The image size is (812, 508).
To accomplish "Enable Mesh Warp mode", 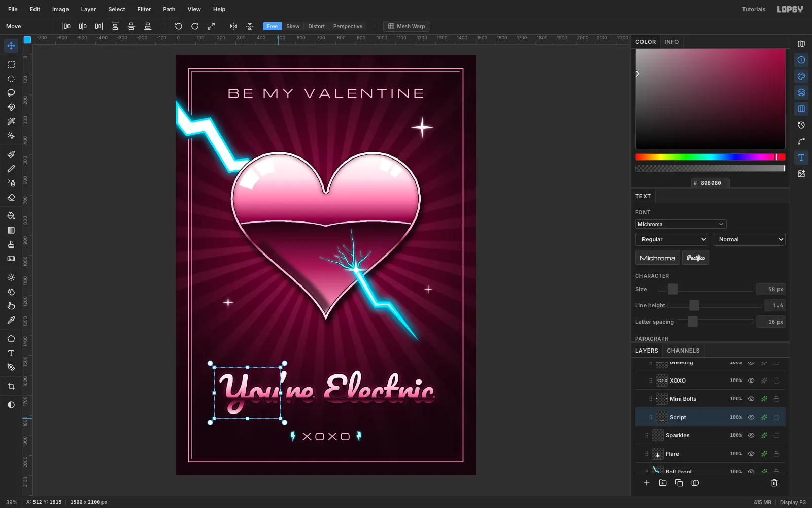I will coord(406,26).
